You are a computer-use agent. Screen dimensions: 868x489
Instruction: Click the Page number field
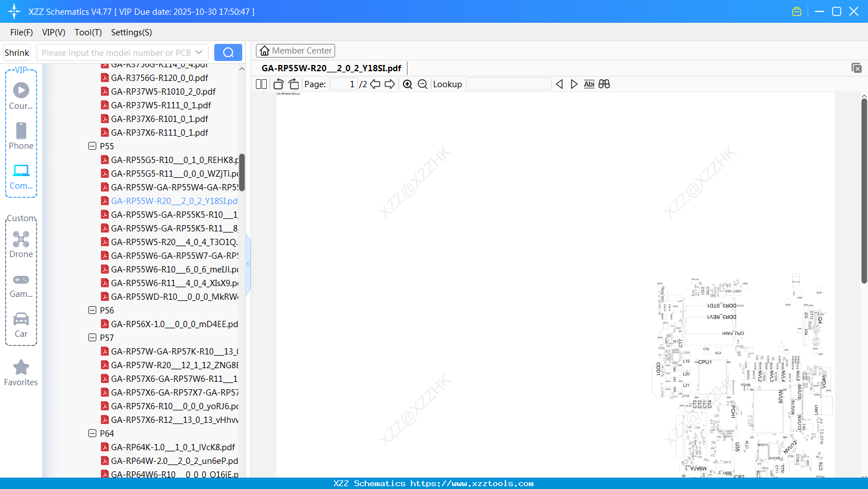click(x=343, y=84)
